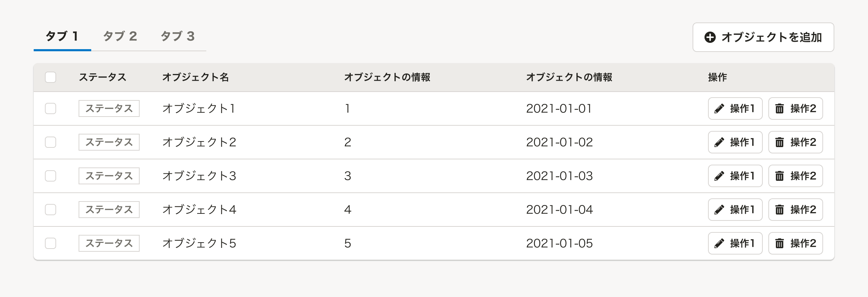868x297 pixels.
Task: Toggle the select-all checkbox in table header
Action: (x=51, y=77)
